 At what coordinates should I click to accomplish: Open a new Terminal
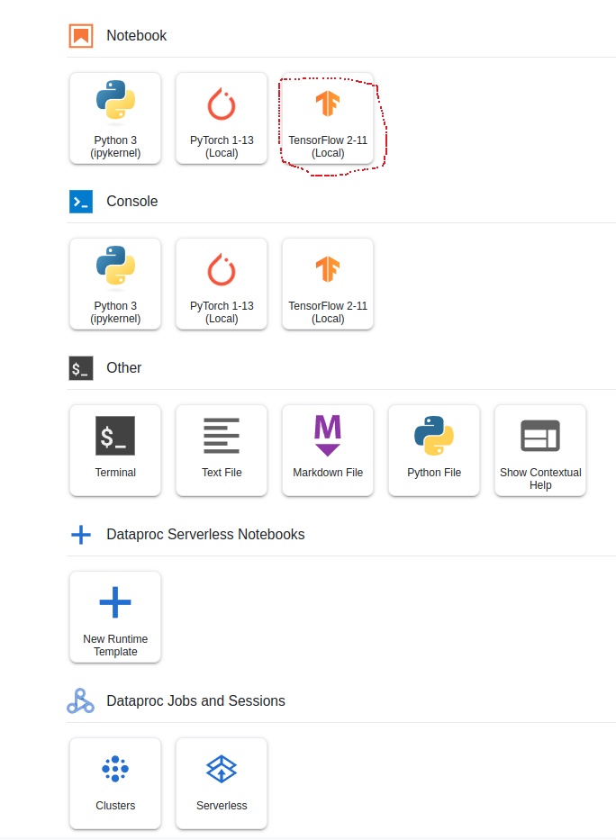point(115,450)
